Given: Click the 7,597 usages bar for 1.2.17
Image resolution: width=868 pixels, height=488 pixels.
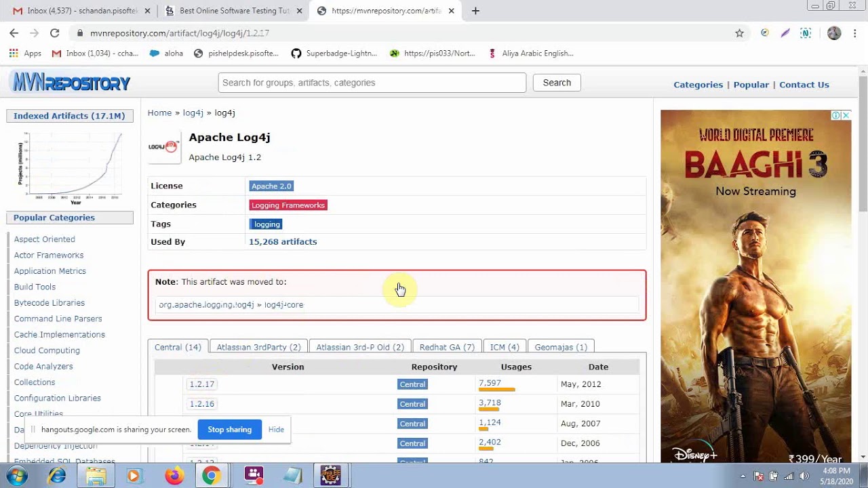Looking at the screenshot, I should pyautogui.click(x=497, y=390).
